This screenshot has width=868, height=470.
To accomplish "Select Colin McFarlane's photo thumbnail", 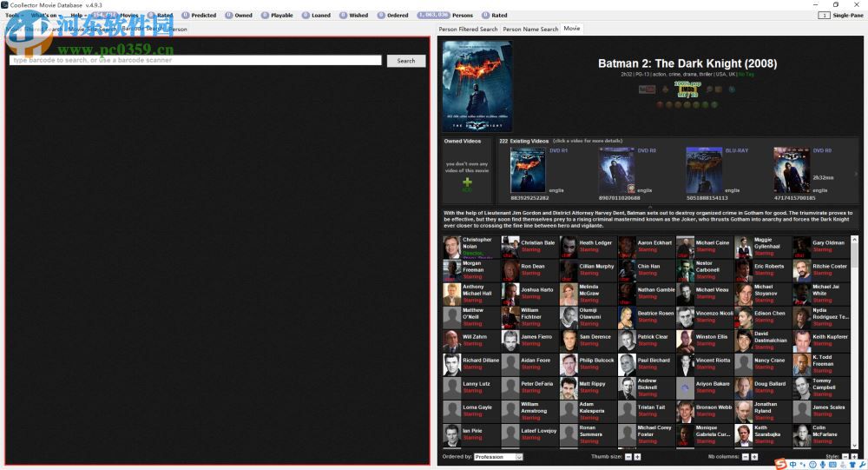I will [801, 435].
